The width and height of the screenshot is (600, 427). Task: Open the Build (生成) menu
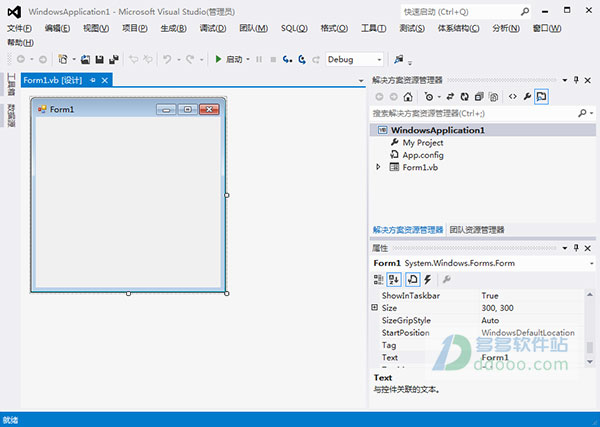click(x=173, y=28)
